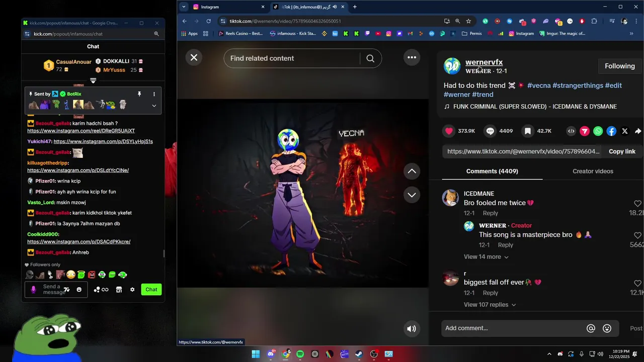Open Discord from the taskbar
This screenshot has height=362, width=644.
click(271, 354)
